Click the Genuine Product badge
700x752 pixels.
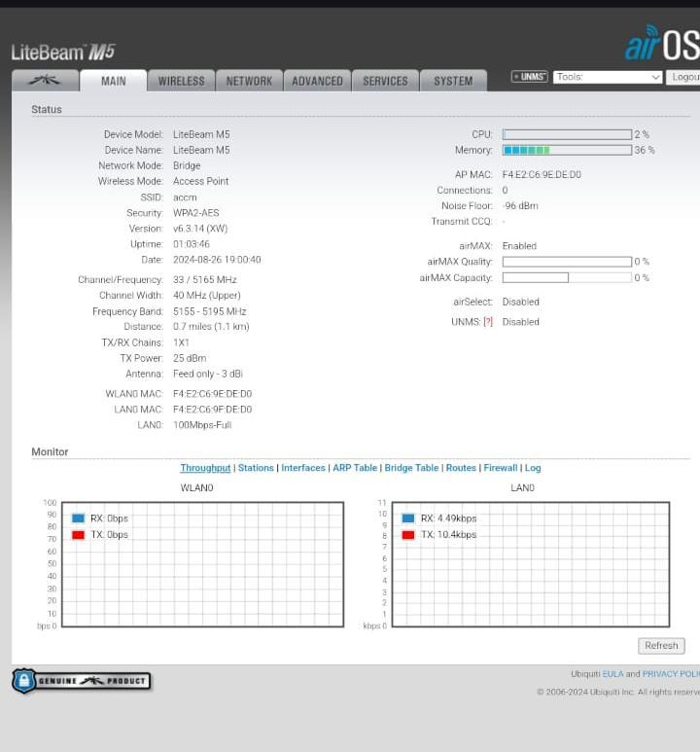coord(82,681)
